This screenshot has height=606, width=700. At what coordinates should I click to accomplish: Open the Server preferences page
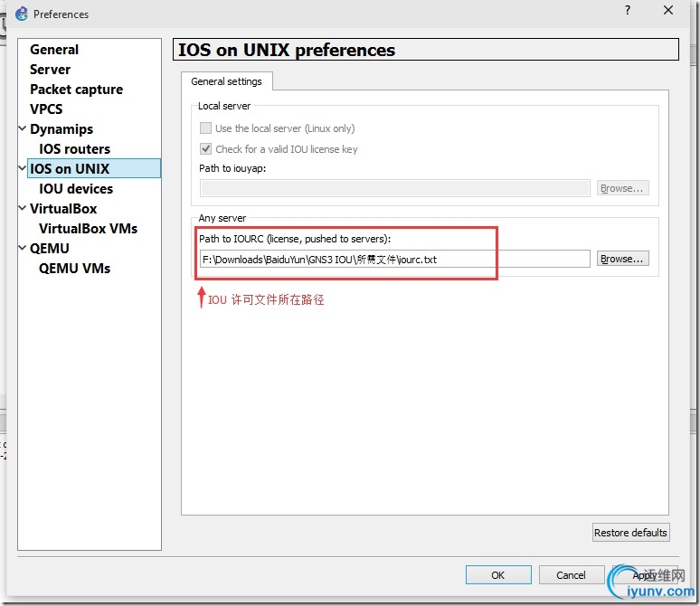[x=50, y=70]
